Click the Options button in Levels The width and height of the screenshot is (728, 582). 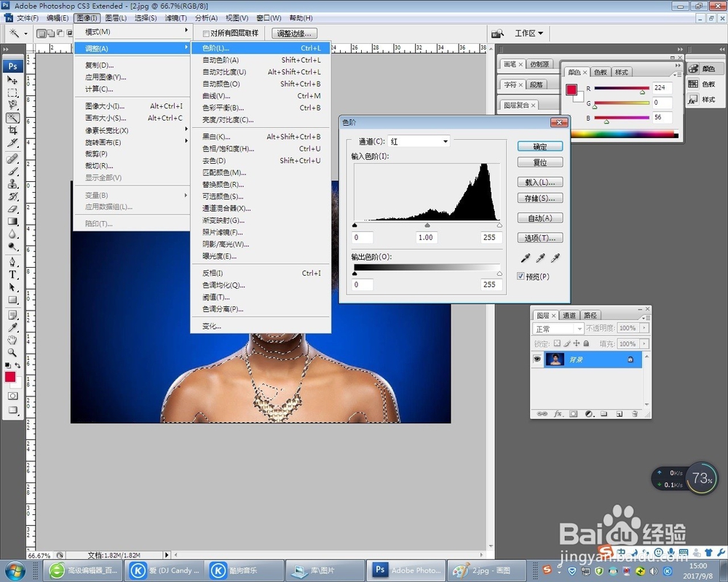coord(540,238)
